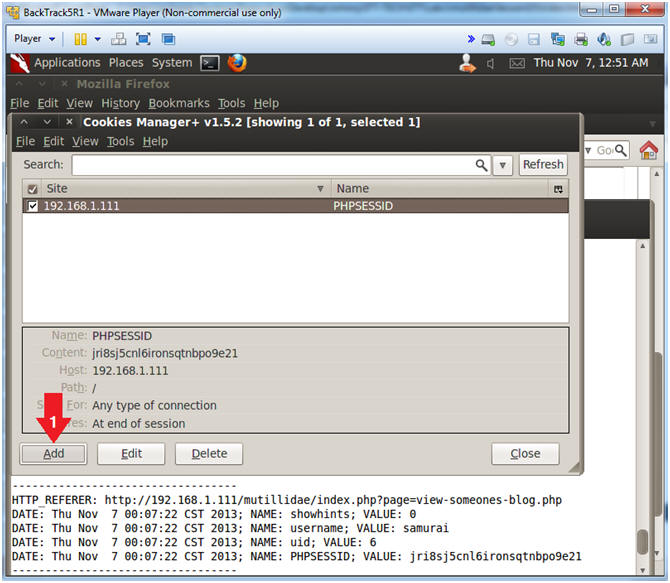Image resolution: width=670 pixels, height=583 pixels.
Task: Click the blue double-chevron devices arrow
Action: click(x=471, y=39)
